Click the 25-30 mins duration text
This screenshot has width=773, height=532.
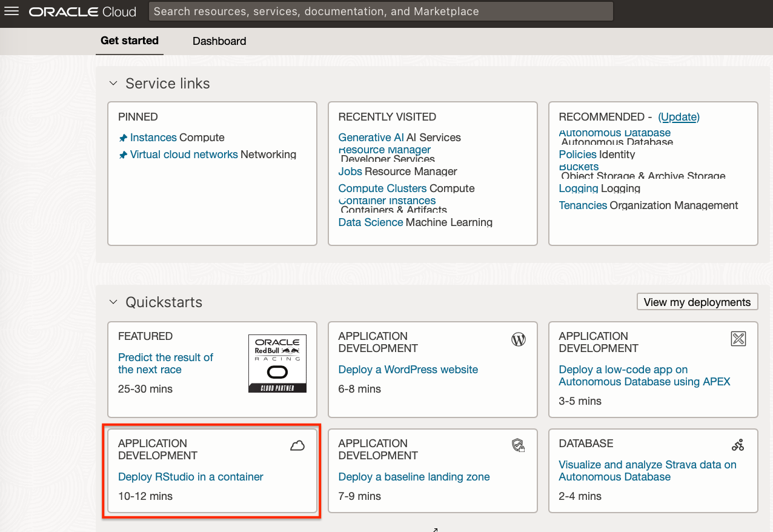[145, 389]
